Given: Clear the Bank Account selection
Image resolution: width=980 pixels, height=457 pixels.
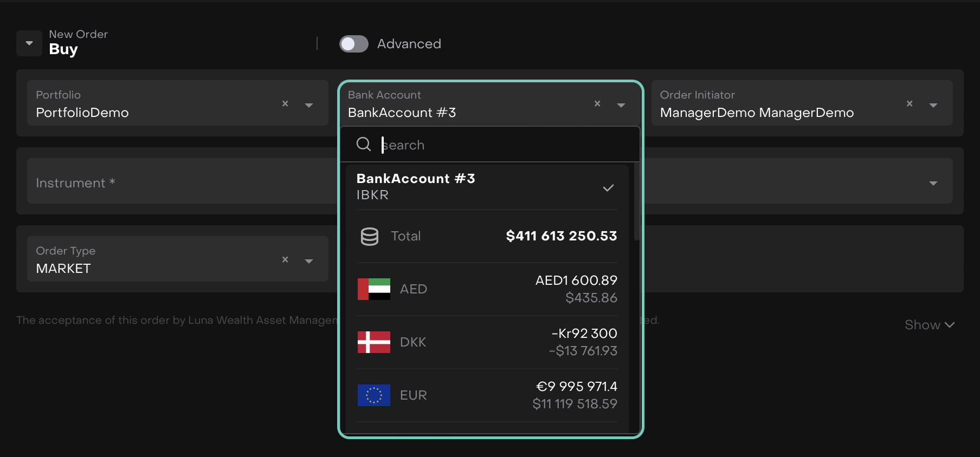Looking at the screenshot, I should click(597, 103).
